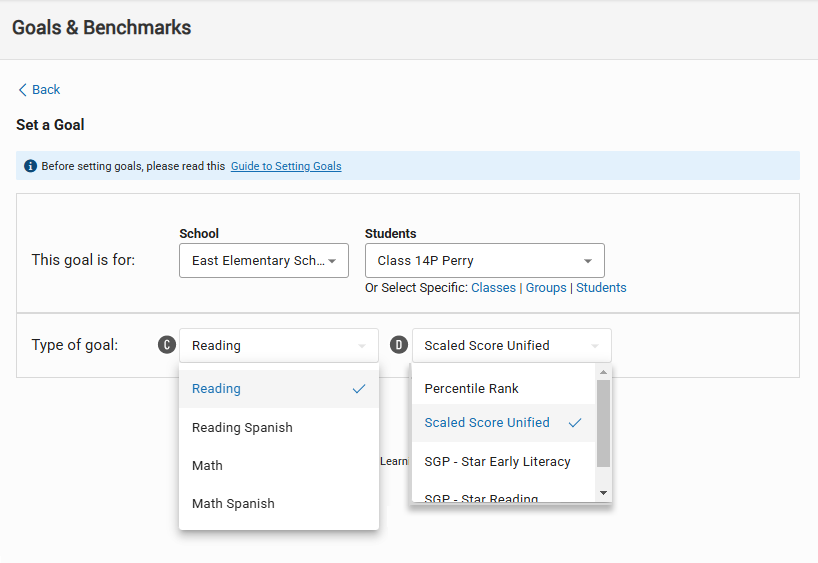Click the Back chevron arrow icon

click(x=22, y=90)
